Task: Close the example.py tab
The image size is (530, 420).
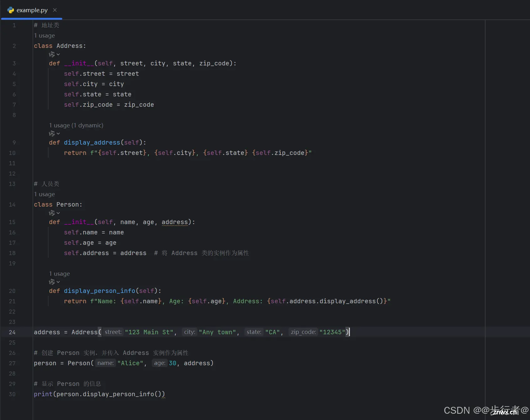Action: point(55,10)
